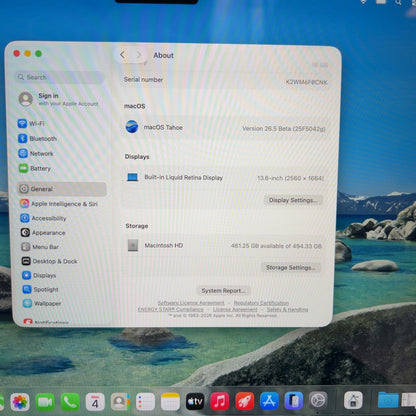Open the red rocket app in Dock

click(245, 401)
